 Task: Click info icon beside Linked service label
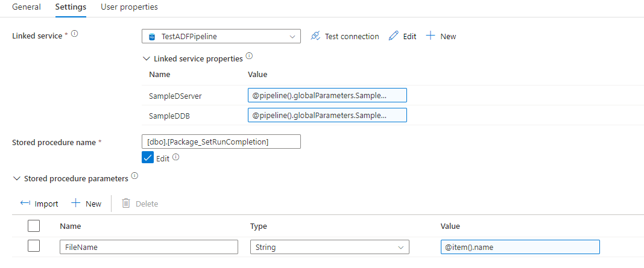(74, 34)
